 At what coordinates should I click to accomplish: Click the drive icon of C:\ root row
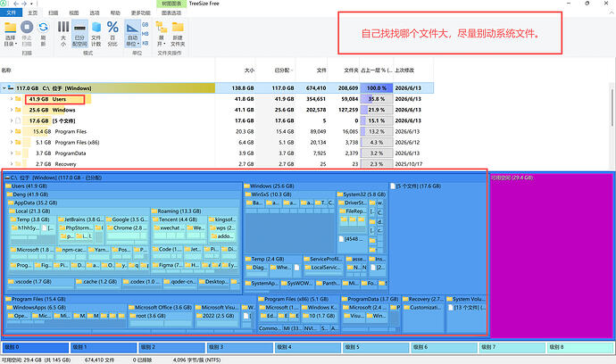pos(11,88)
